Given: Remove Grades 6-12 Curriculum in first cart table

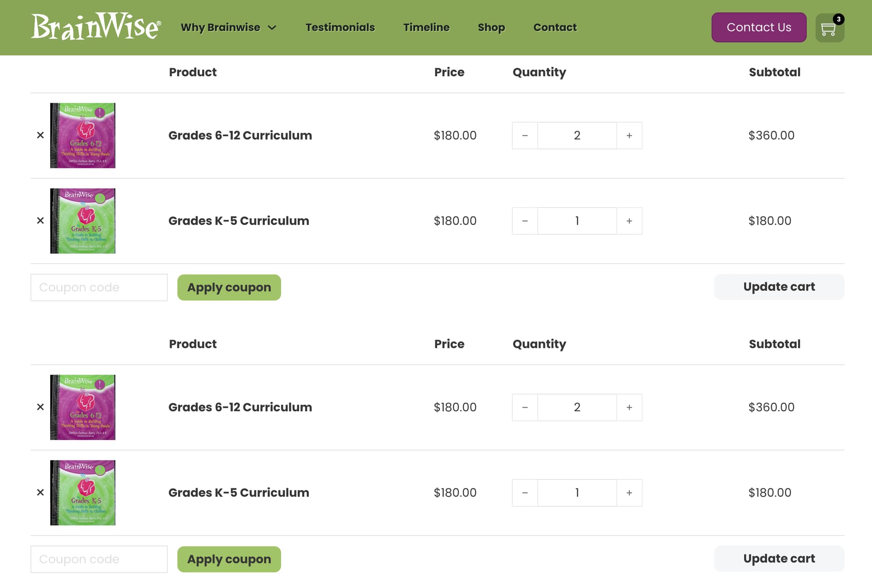Looking at the screenshot, I should (40, 135).
